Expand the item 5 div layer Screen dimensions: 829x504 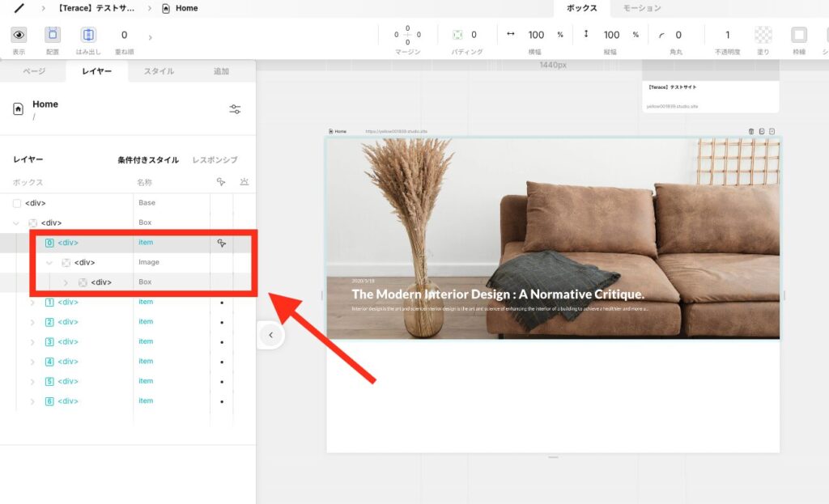click(x=33, y=382)
